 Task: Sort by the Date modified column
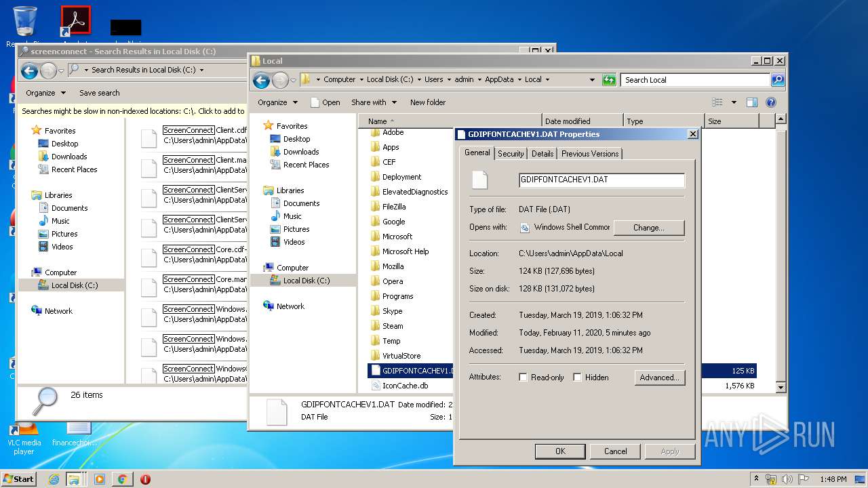pyautogui.click(x=582, y=121)
